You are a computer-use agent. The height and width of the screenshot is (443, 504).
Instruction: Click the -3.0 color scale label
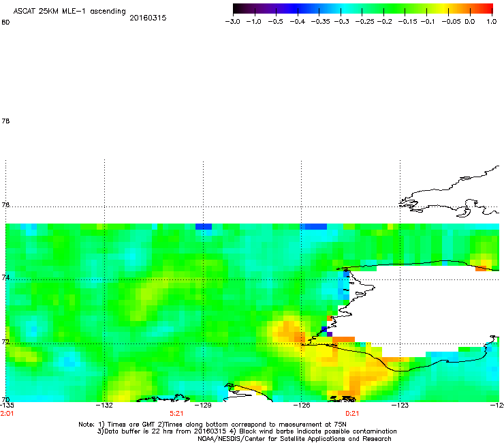pos(232,22)
